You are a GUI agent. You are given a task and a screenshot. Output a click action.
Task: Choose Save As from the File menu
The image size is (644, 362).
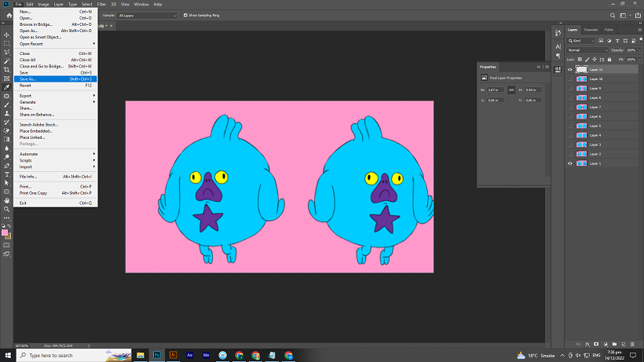tap(56, 79)
